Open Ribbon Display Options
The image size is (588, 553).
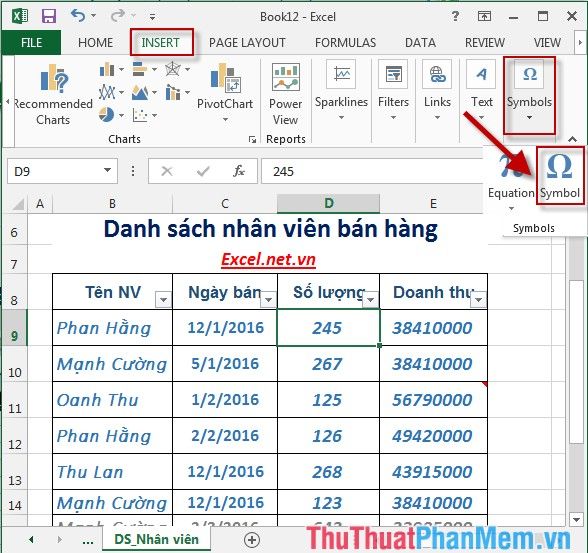[484, 16]
